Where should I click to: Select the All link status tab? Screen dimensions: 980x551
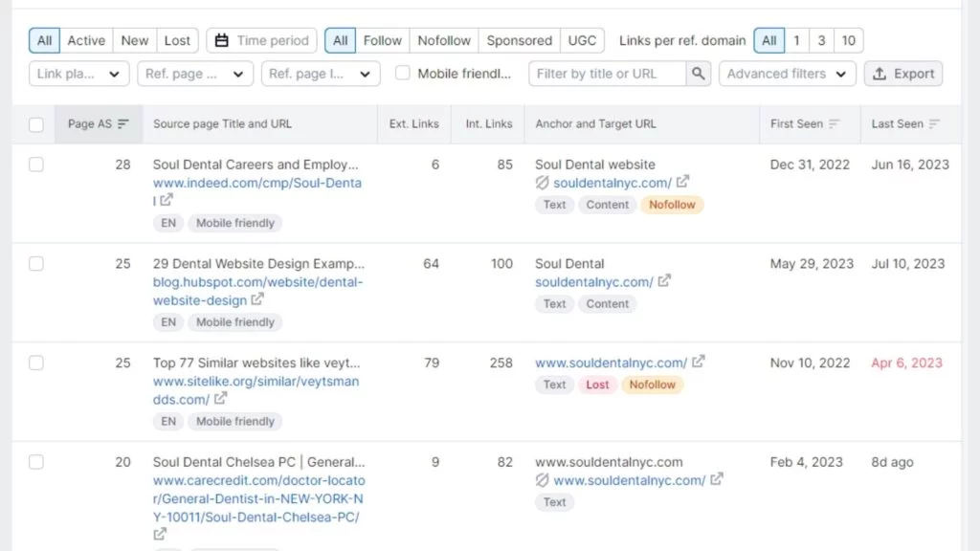click(x=44, y=40)
